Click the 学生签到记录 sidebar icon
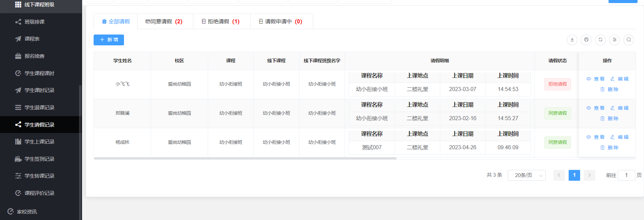 (18, 159)
